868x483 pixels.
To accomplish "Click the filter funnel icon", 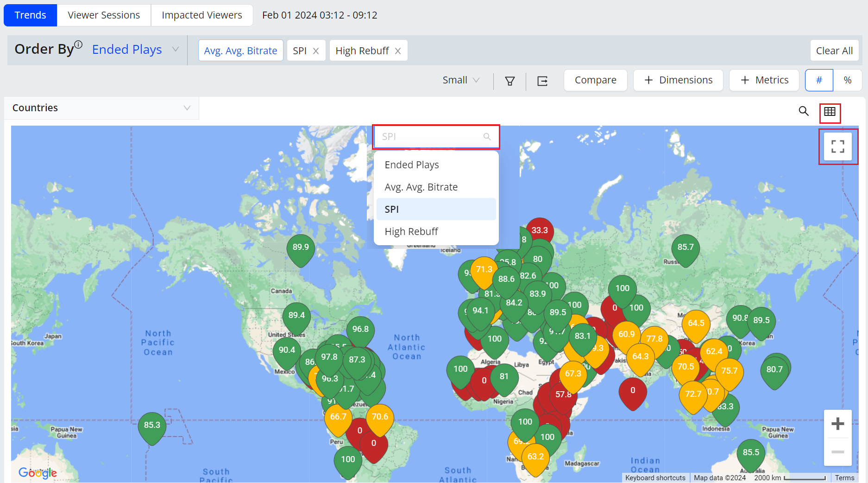I will [x=509, y=81].
